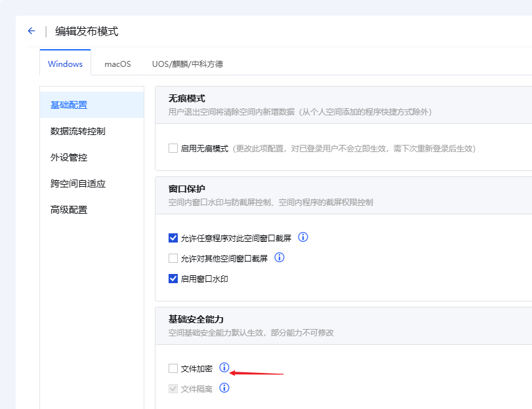This screenshot has height=409, width=532.
Task: Select the Windows tab
Action: pos(65,64)
